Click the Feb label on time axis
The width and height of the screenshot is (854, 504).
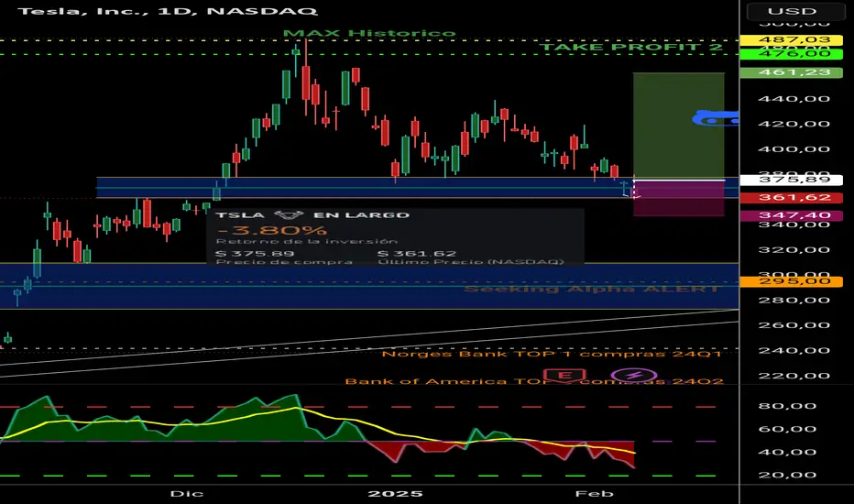pyautogui.click(x=594, y=494)
